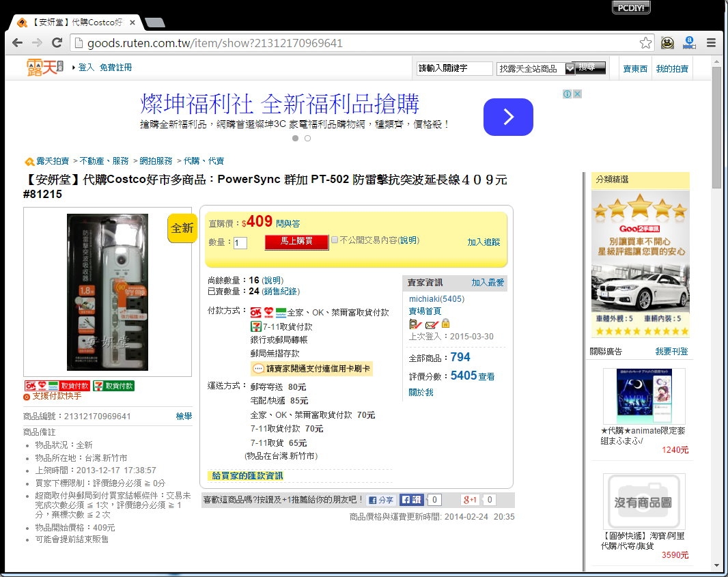Open seller's 794 全部商品 count

(x=460, y=357)
